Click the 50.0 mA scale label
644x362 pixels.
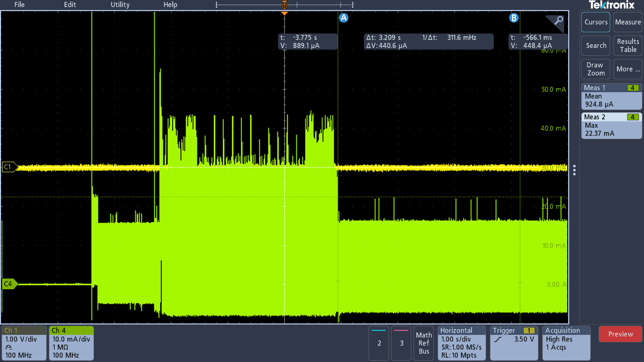[553, 89]
